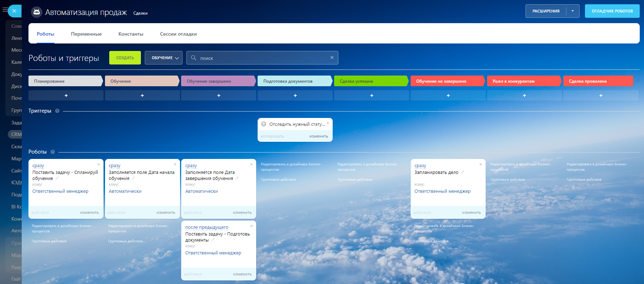Select the Сессии отладки tab

(x=178, y=34)
